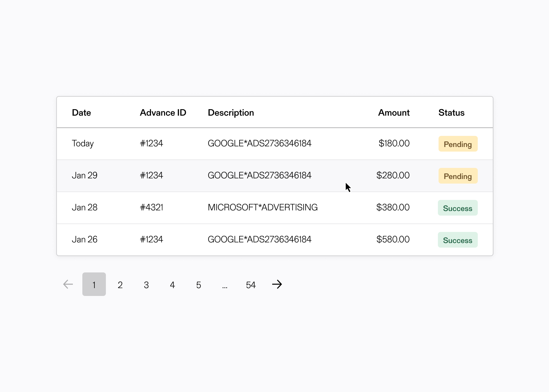Click the Pending badge for Jan 29
Viewport: 549px width, 392px height.
pos(458,176)
